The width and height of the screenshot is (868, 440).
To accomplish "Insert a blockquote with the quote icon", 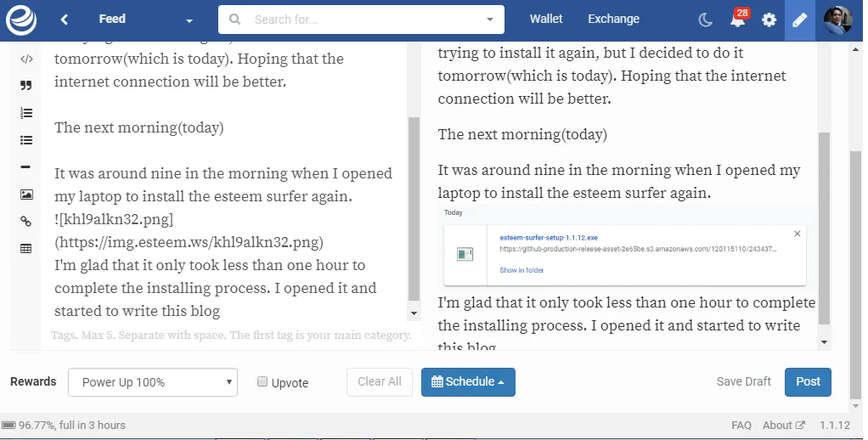I will (x=26, y=85).
